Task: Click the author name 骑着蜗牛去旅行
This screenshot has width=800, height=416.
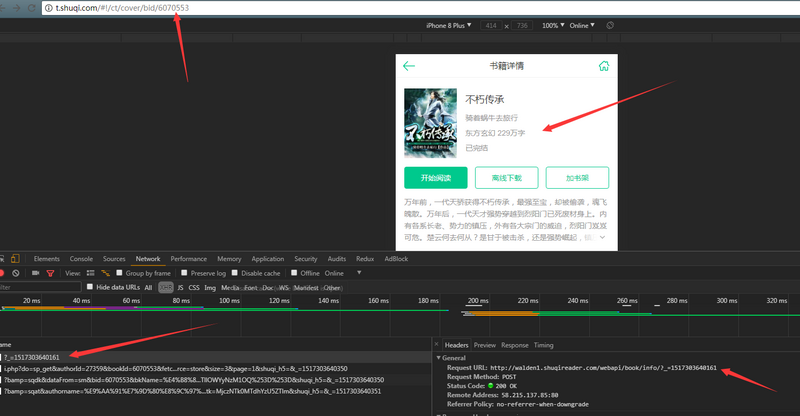Action: pyautogui.click(x=491, y=118)
